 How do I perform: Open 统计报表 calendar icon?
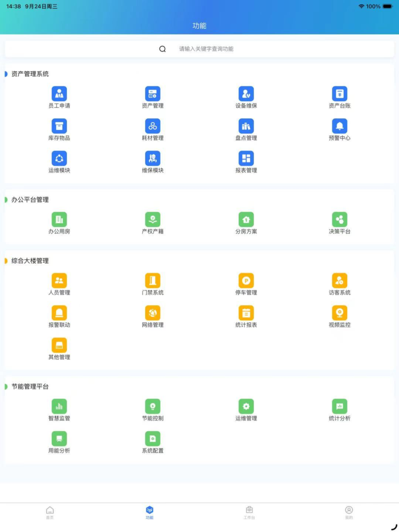tap(246, 313)
